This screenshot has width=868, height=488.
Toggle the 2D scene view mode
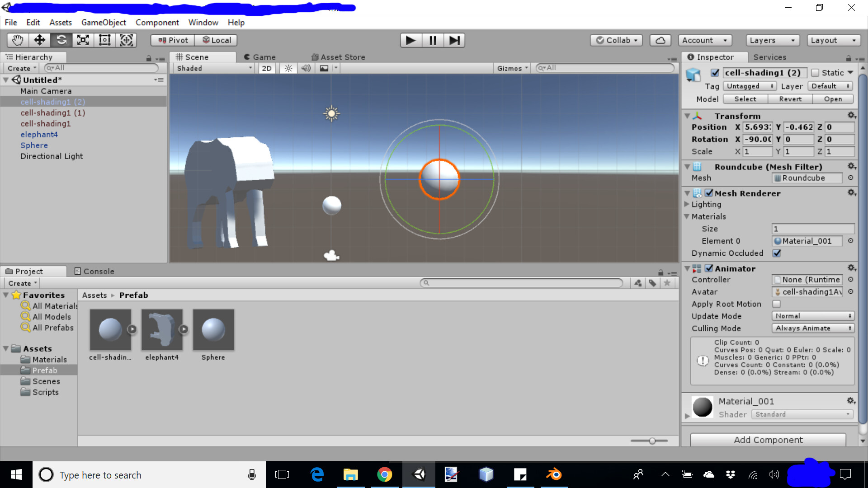point(267,68)
